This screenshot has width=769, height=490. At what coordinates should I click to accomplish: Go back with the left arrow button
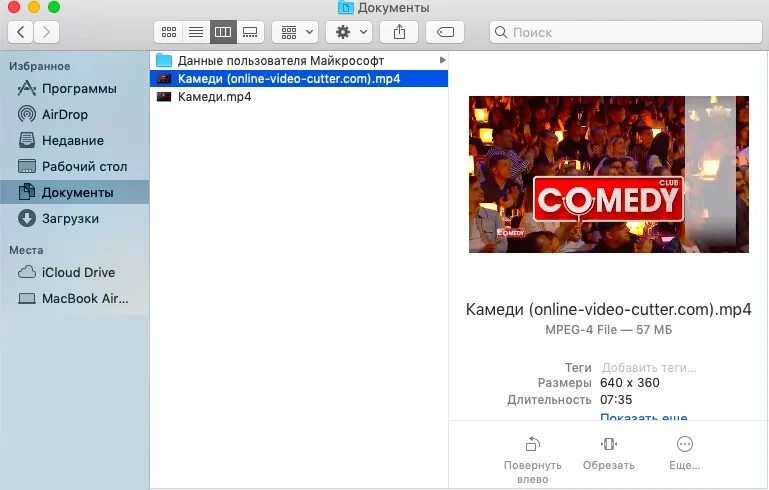tap(21, 32)
